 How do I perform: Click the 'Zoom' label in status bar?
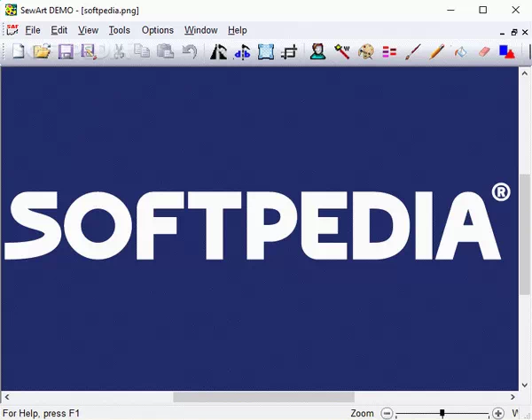pos(362,413)
